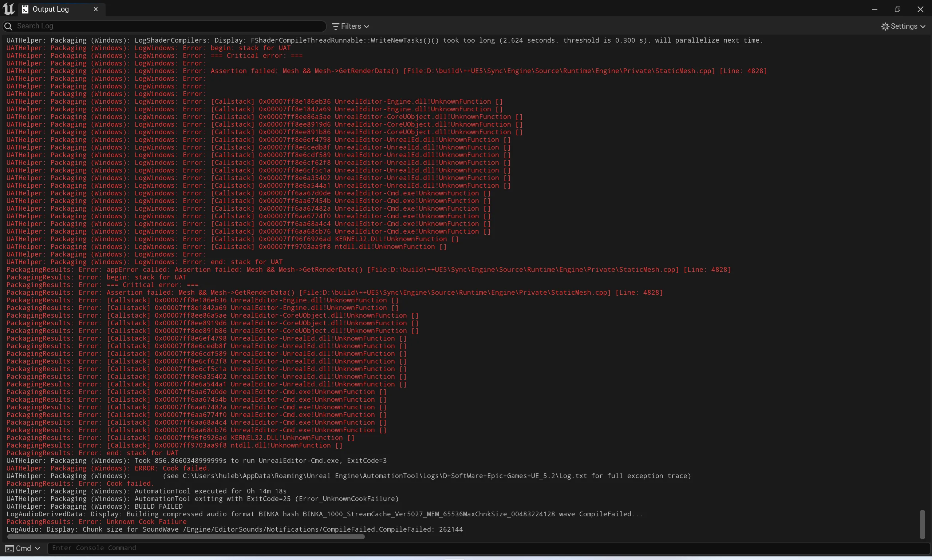Open the Filters dropdown
Image resolution: width=932 pixels, height=560 pixels.
(x=350, y=26)
